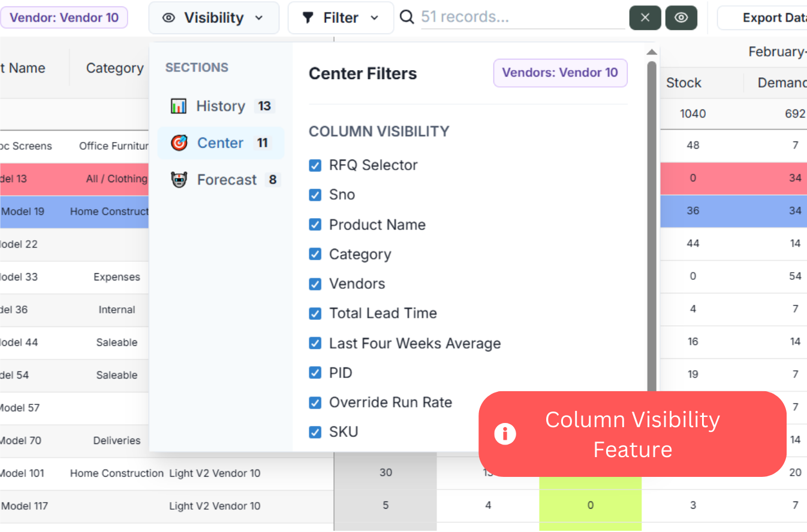The image size is (807, 532).
Task: Expand the Filter dropdown chevron
Action: point(375,18)
